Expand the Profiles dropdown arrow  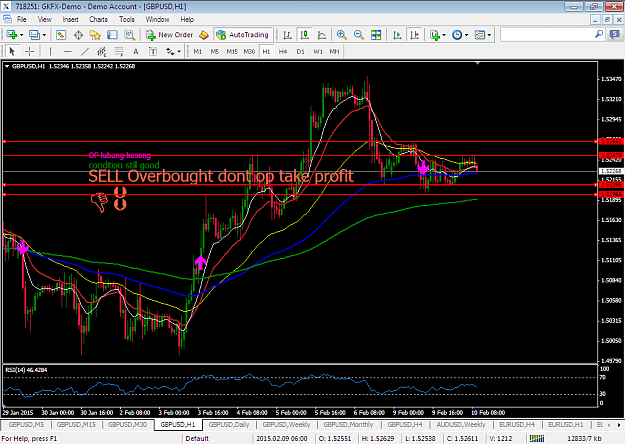point(44,35)
